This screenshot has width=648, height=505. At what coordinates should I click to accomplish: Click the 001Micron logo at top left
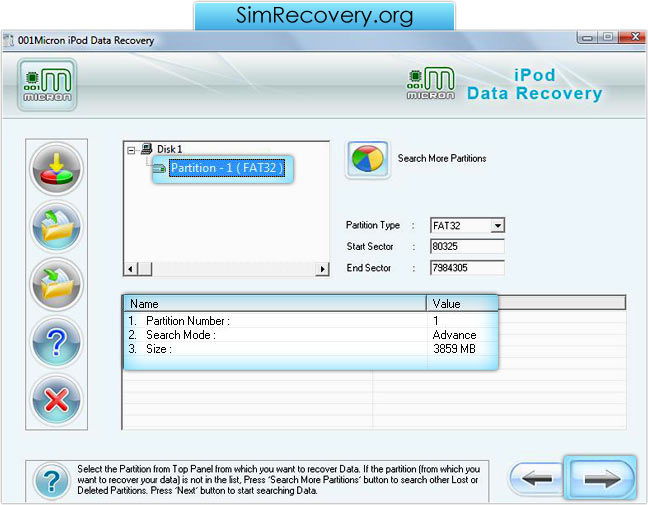(x=47, y=85)
